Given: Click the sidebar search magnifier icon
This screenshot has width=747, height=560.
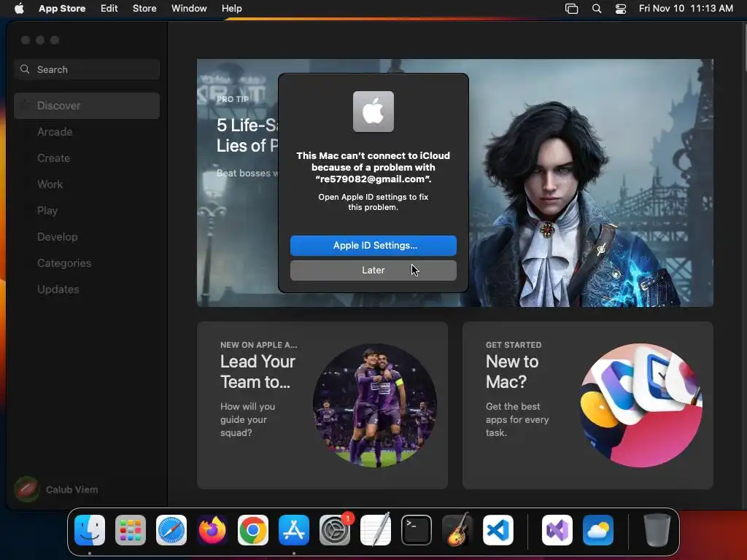Looking at the screenshot, I should [x=25, y=69].
